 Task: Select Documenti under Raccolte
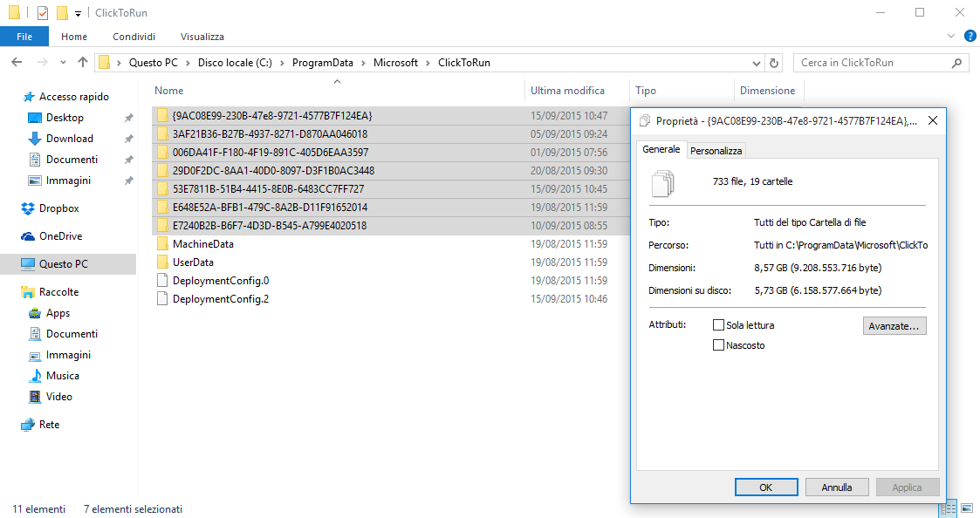(x=72, y=334)
